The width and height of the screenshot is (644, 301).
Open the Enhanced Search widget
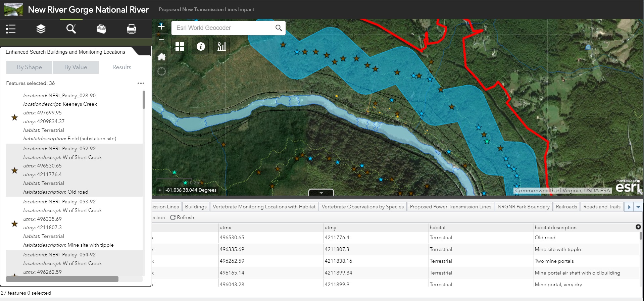coord(71,29)
